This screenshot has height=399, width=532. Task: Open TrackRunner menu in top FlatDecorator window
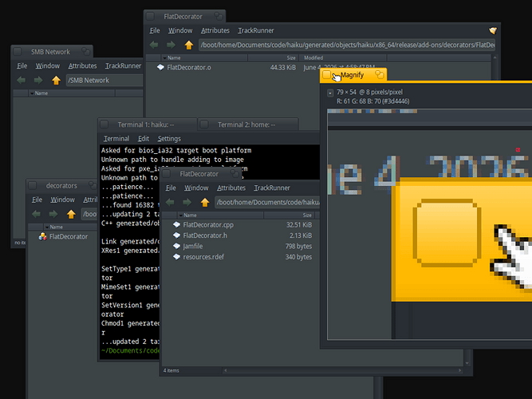[256, 30]
